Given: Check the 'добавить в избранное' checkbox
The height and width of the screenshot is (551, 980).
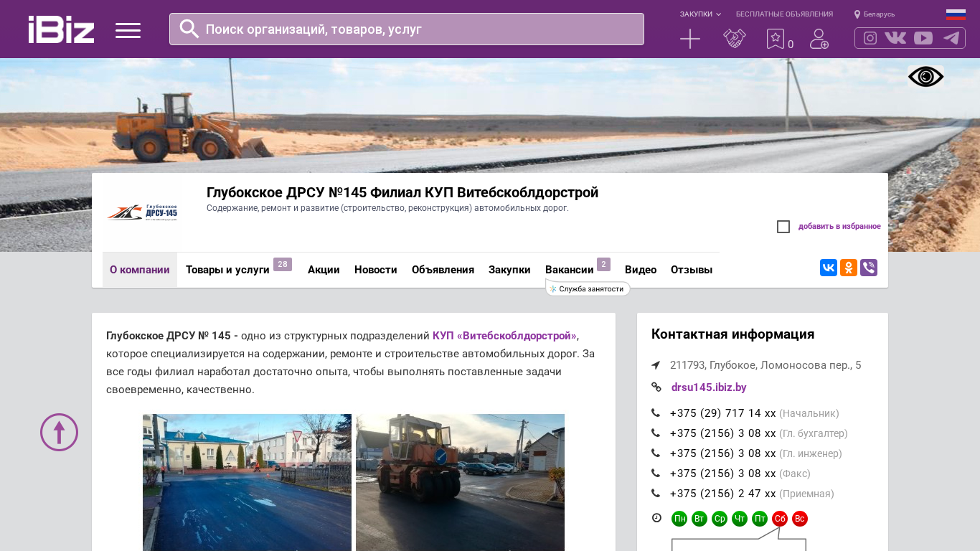Looking at the screenshot, I should pos(783,227).
